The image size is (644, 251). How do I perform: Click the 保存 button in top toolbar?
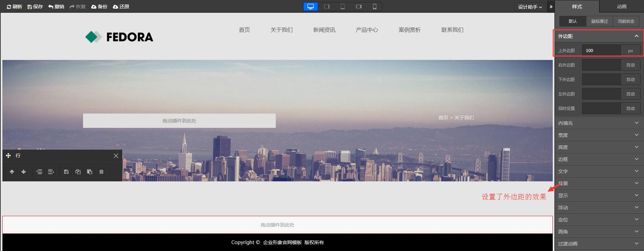[35, 7]
